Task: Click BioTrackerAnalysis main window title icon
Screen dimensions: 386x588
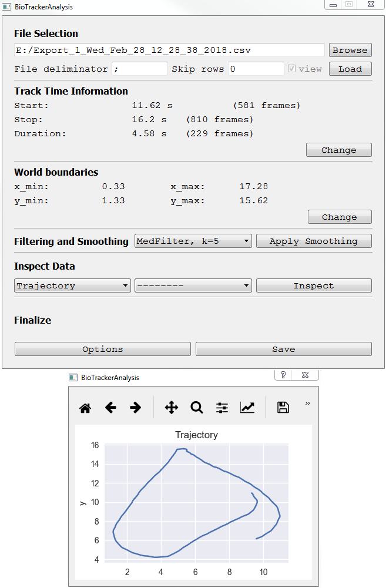Action: (6, 6)
